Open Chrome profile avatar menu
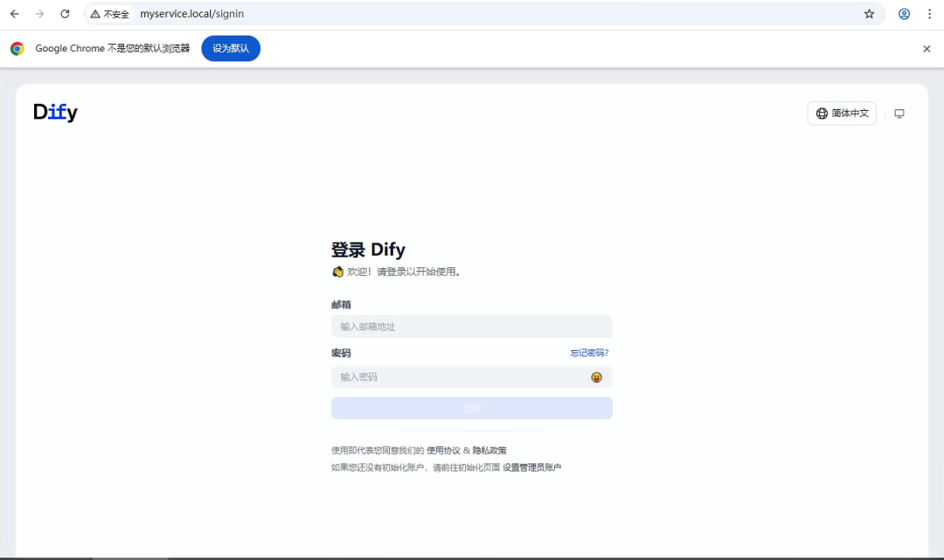944x560 pixels. tap(904, 14)
